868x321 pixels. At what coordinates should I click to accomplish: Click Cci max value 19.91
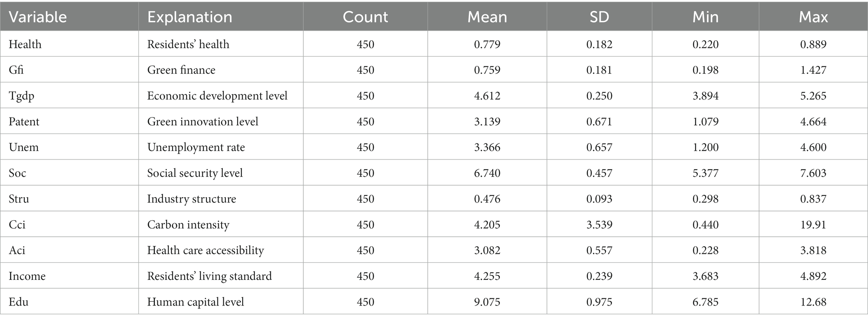pos(813,224)
